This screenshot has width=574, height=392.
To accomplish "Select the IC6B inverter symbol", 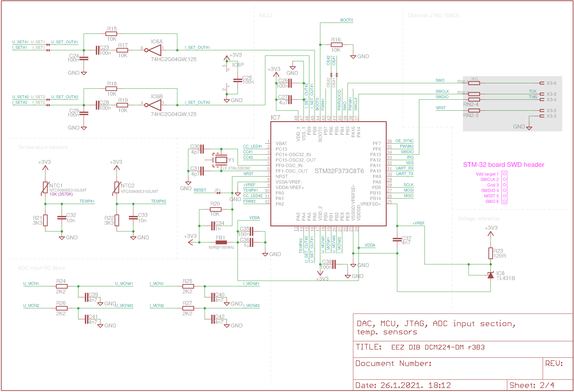I will 153,105.
